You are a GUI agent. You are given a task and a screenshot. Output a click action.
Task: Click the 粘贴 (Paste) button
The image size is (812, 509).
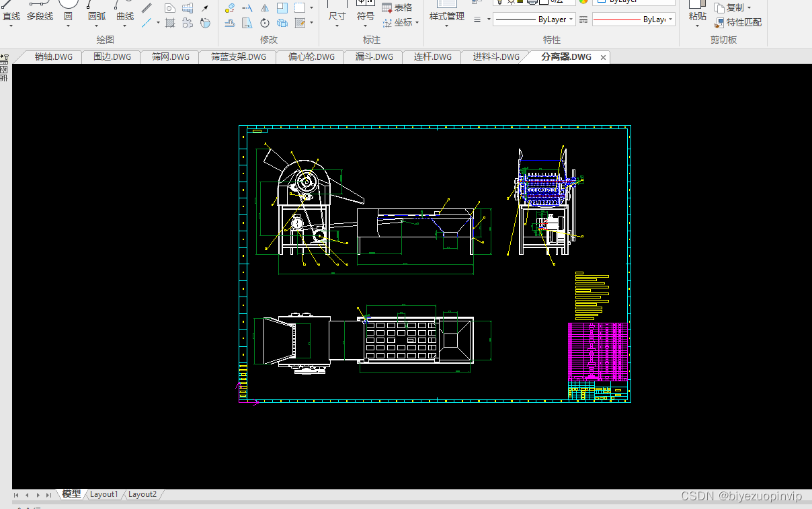tap(697, 11)
